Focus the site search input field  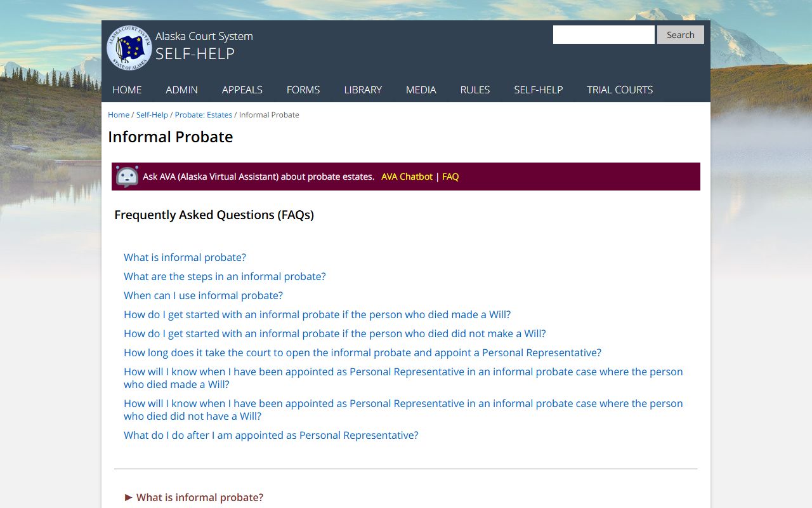coord(604,35)
